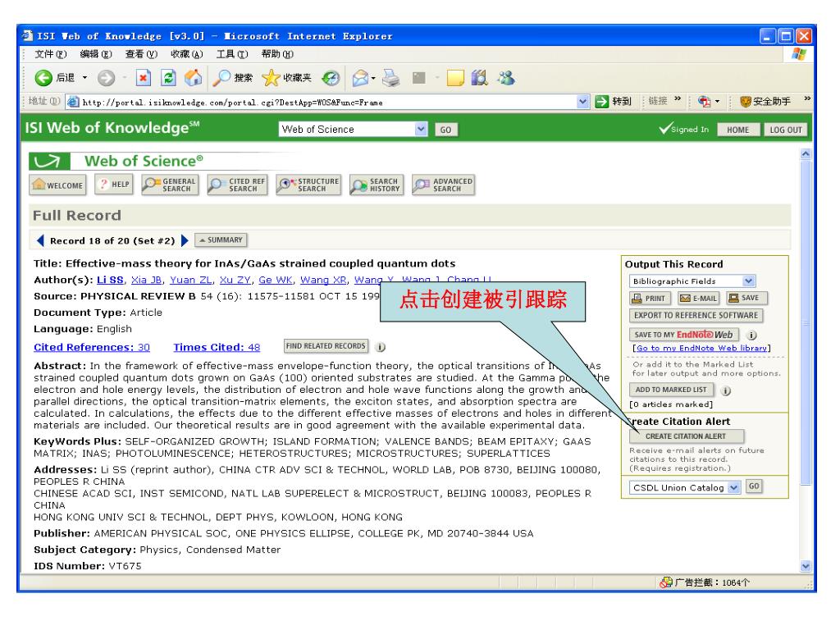Open the Help button

[113, 185]
